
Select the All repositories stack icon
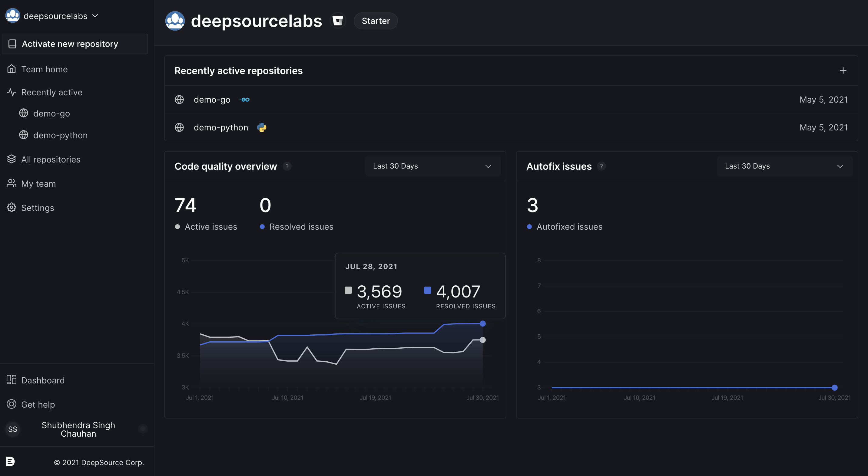point(12,159)
